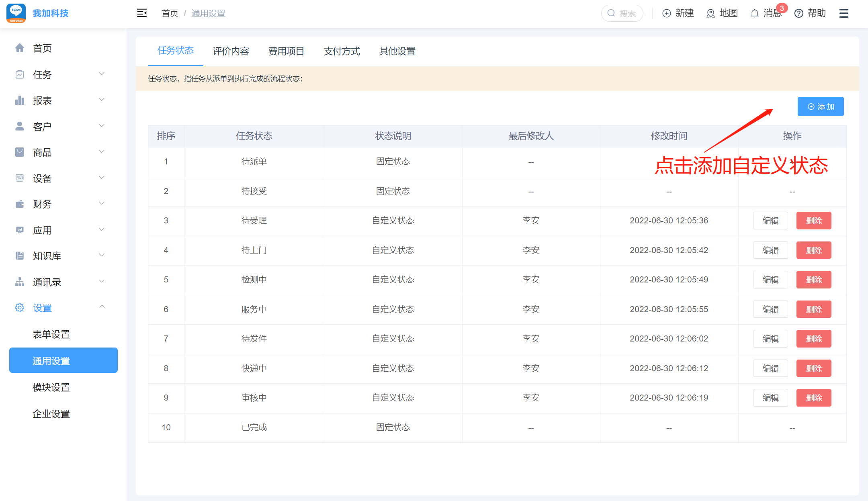Screen dimensions: 868x501
Task: Click the 我加科技 logo icon
Action: 16,13
